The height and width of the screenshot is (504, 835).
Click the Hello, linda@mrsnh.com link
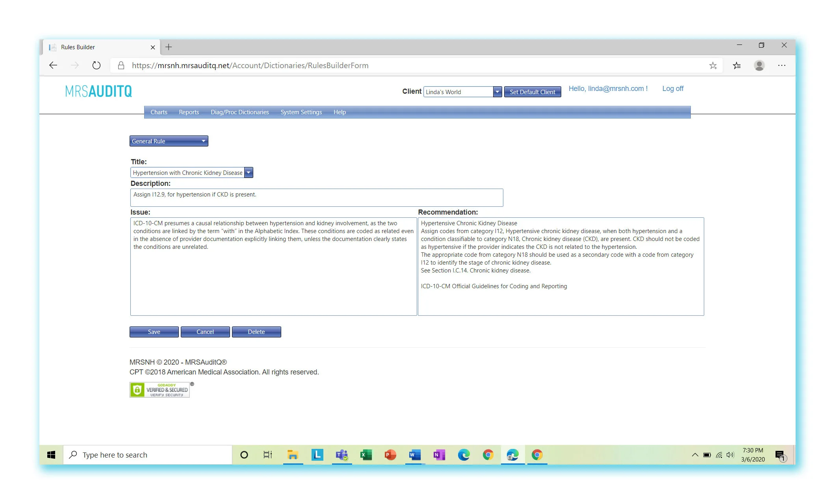coord(608,89)
